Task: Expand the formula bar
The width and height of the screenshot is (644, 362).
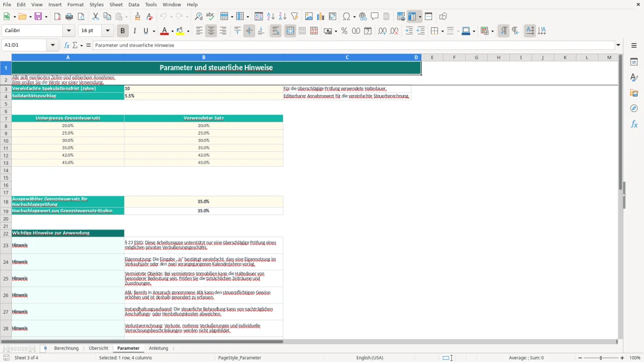Action: tap(618, 45)
